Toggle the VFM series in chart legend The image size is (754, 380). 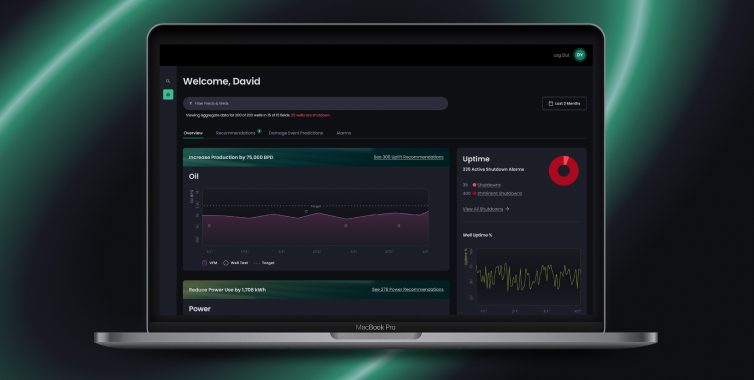(x=210, y=263)
